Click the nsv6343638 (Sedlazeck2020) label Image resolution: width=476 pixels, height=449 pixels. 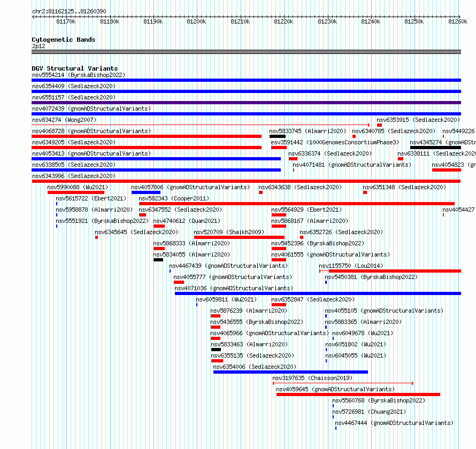tap(300, 187)
